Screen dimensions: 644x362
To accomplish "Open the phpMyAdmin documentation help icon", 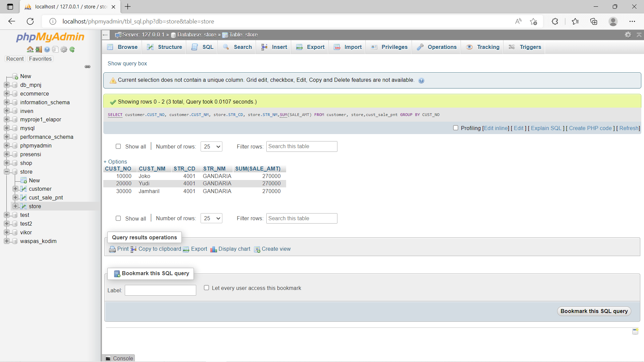I will point(47,49).
